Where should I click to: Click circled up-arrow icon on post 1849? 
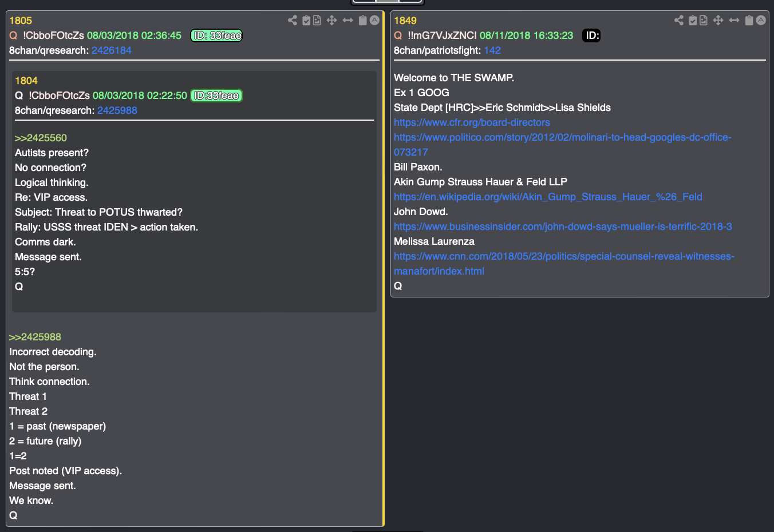(x=761, y=20)
